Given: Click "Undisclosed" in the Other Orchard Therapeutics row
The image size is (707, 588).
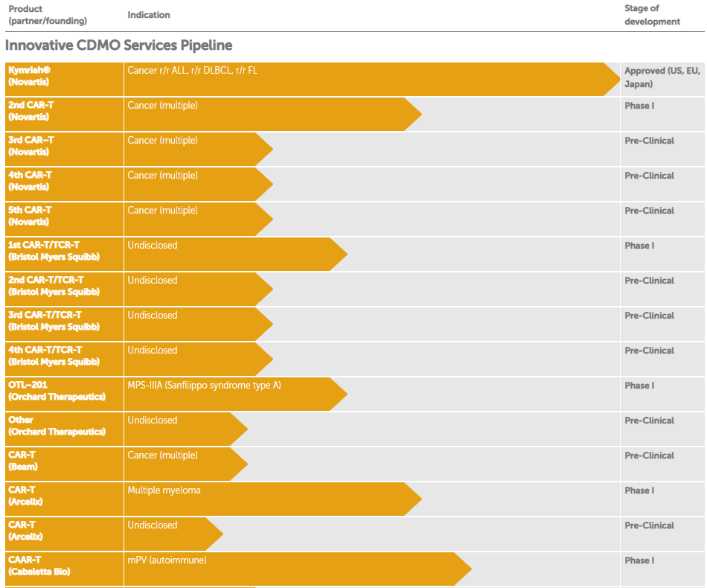Looking at the screenshot, I should 153,421.
